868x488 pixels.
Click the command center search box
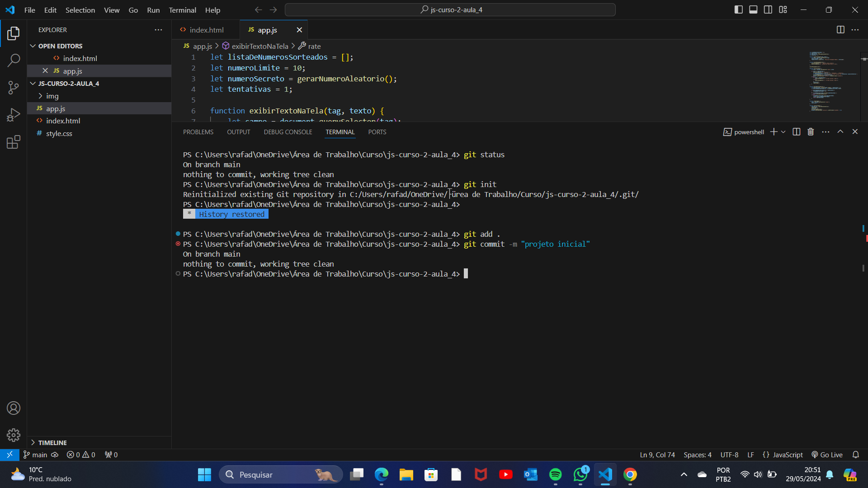[450, 9]
